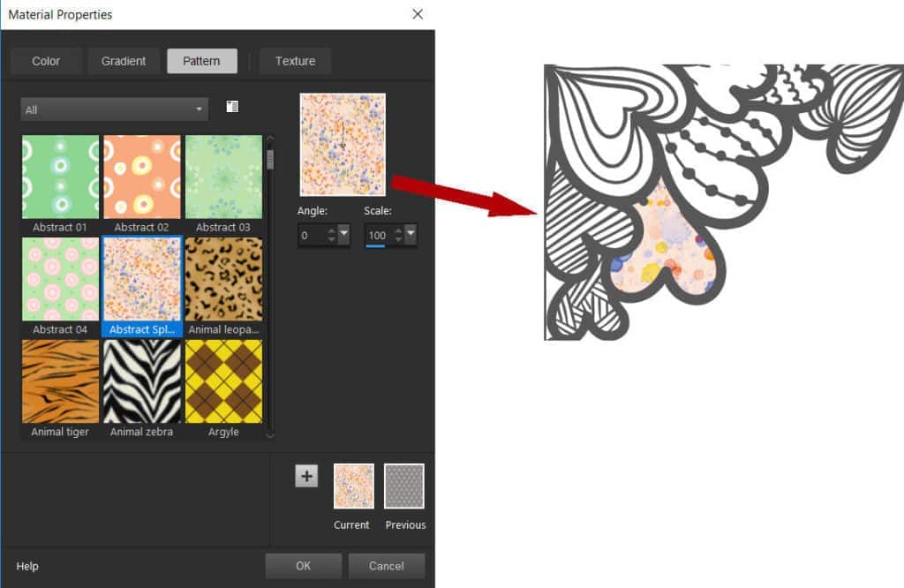
Task: Pick the Animal zebra pattern
Action: (141, 381)
